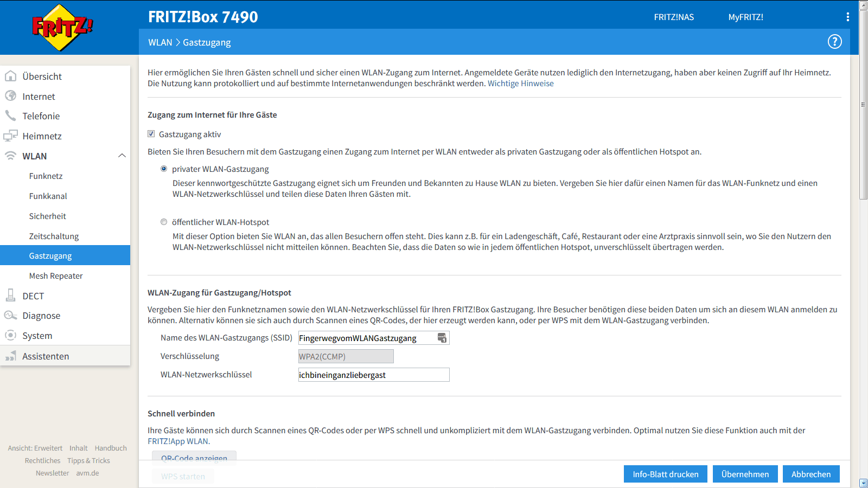Click the WLAN breadcrumb link
The width and height of the screenshot is (868, 488).
[160, 42]
